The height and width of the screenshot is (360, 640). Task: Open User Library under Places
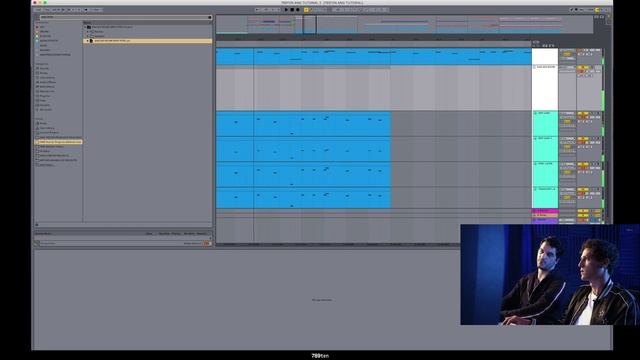46,128
